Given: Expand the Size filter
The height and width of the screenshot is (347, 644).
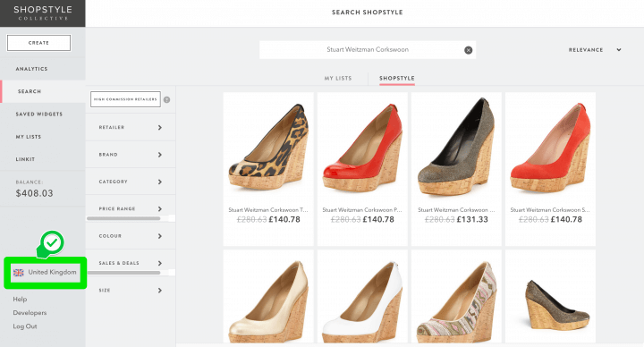Looking at the screenshot, I should [x=131, y=291].
